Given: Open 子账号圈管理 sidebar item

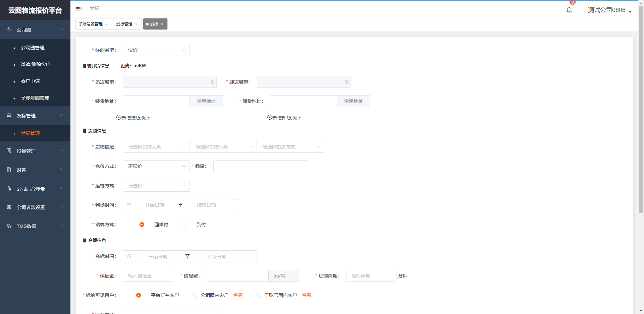Looking at the screenshot, I should pos(35,98).
